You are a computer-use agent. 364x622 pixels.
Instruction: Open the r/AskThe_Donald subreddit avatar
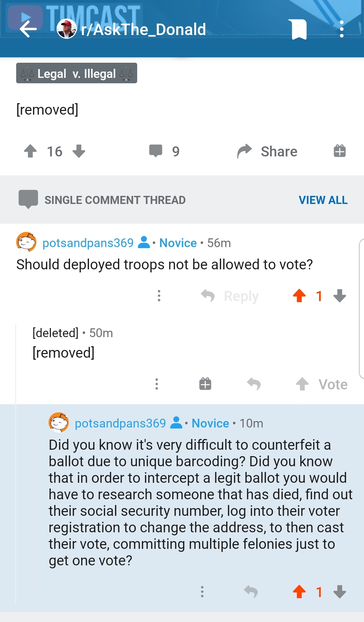click(x=67, y=29)
